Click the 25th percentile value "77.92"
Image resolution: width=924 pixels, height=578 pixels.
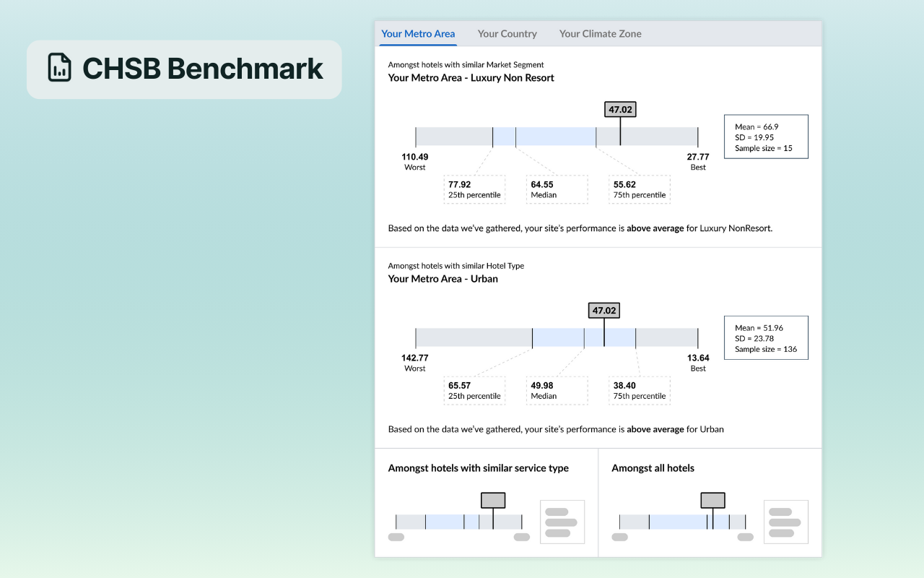(460, 184)
